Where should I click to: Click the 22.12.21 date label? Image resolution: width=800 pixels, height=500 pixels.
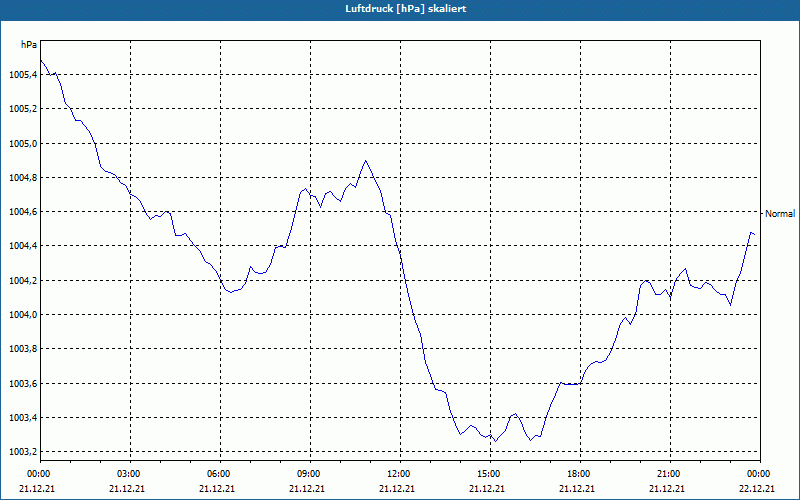point(757,488)
